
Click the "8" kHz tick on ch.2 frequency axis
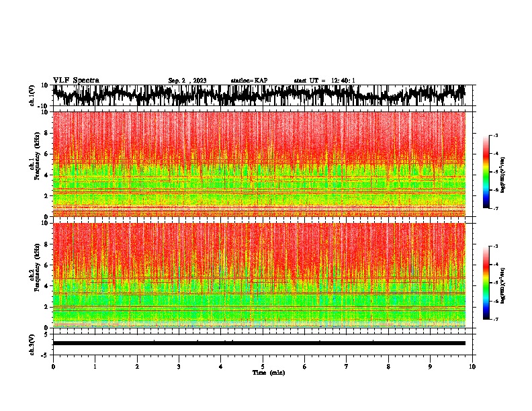pos(47,244)
